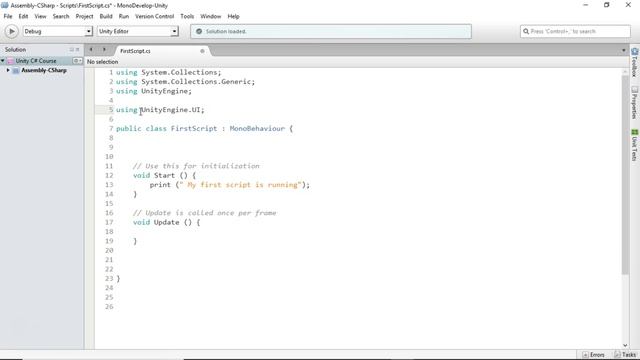Screen dimensions: 640x360
Task: Open the Errors pad
Action: point(594,355)
